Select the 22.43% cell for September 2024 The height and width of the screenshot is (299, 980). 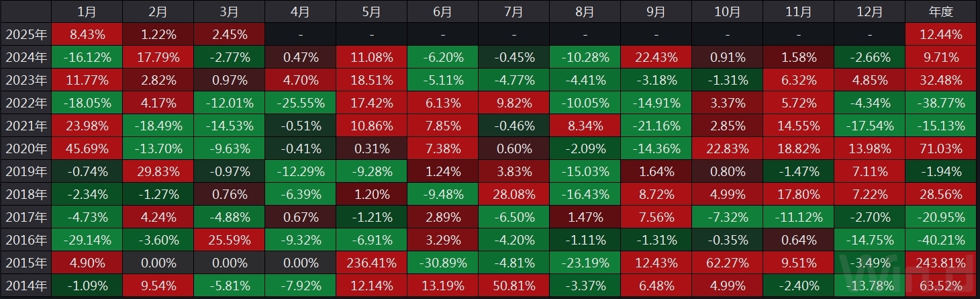[656, 58]
